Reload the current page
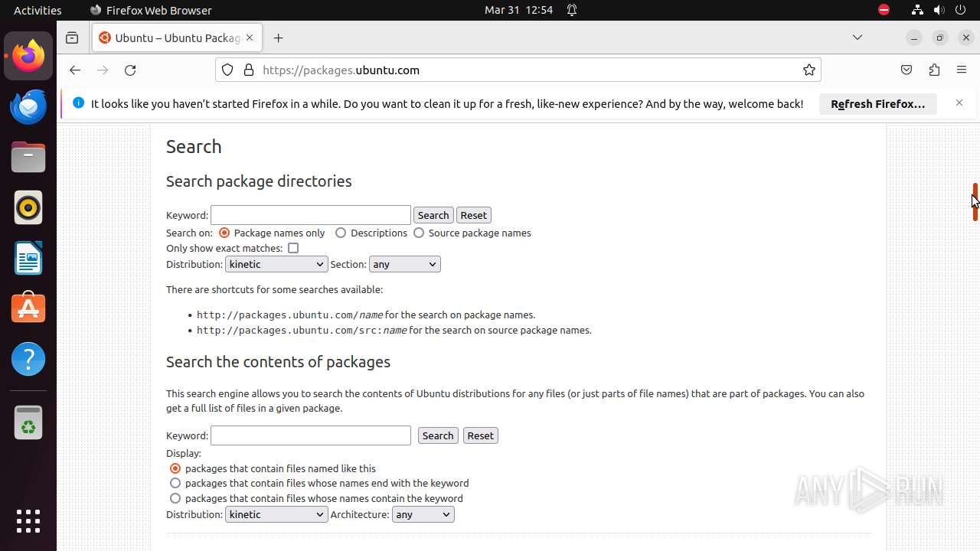 (130, 70)
